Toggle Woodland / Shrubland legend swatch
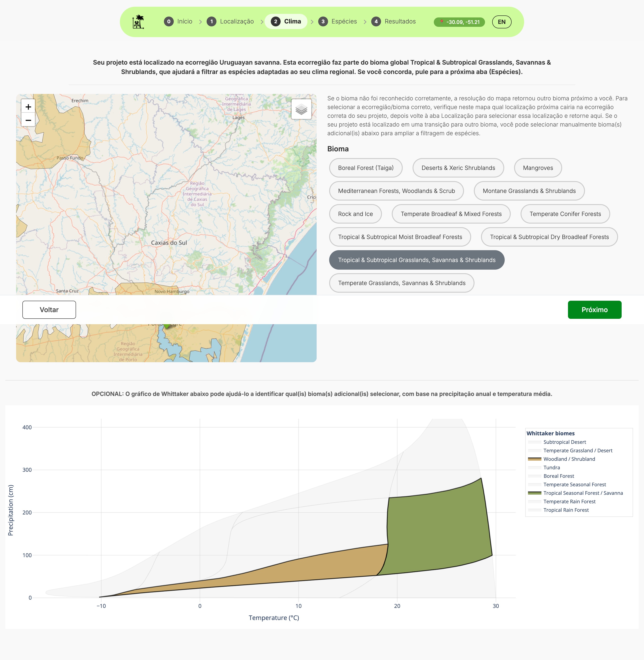644x660 pixels. coord(534,459)
